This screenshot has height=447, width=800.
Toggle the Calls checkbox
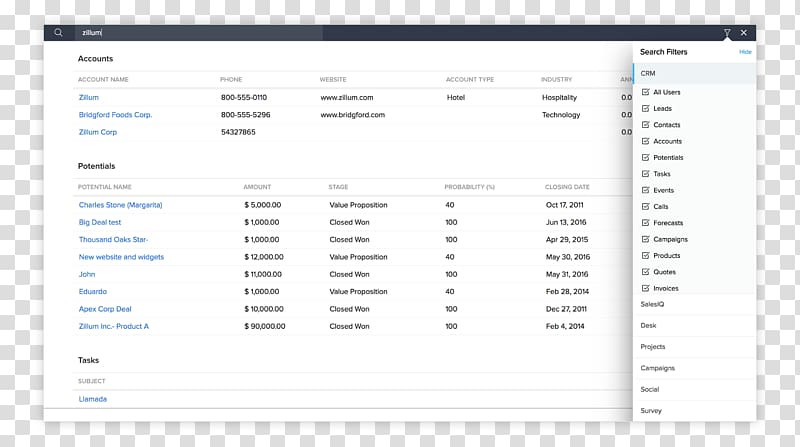[645, 206]
